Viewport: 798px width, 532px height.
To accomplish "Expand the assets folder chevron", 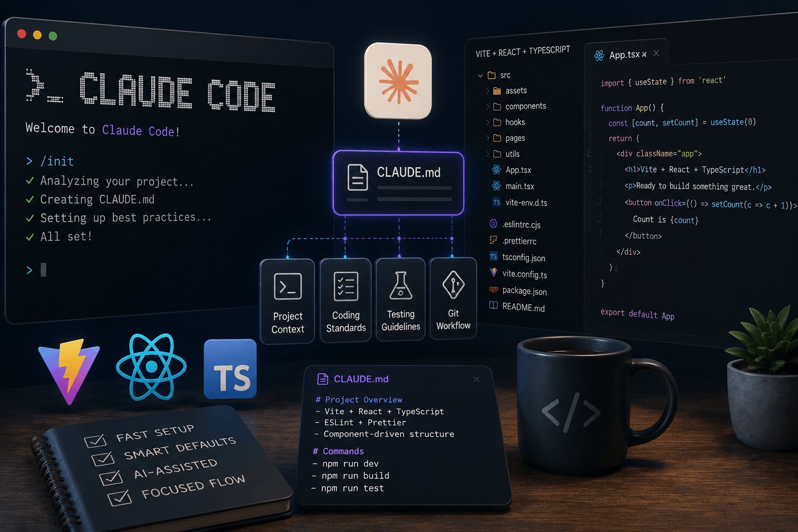I will 488,91.
